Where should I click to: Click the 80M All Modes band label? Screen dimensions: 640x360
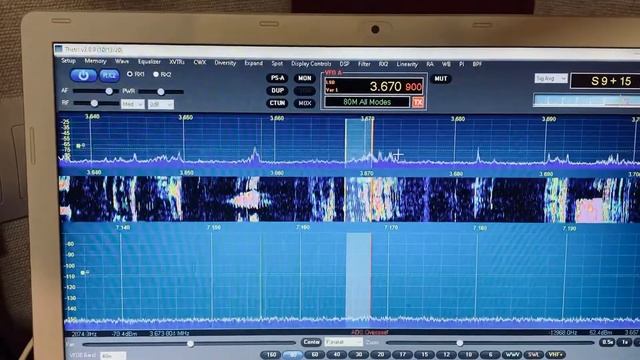(367, 102)
